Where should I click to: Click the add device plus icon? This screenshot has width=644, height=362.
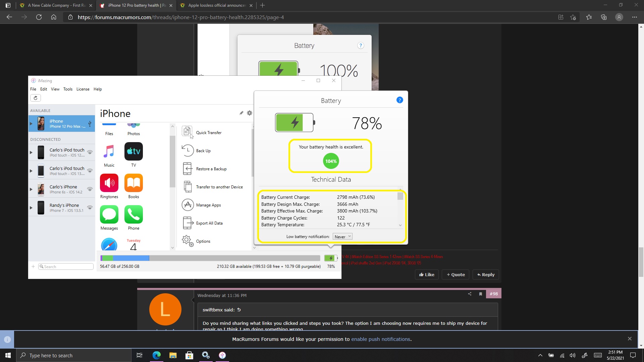click(x=33, y=266)
